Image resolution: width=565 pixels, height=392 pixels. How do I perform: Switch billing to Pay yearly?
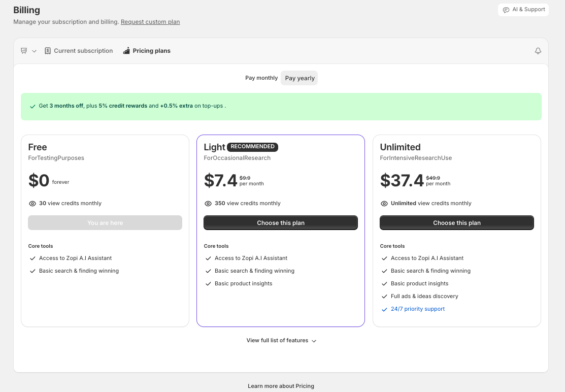click(300, 78)
